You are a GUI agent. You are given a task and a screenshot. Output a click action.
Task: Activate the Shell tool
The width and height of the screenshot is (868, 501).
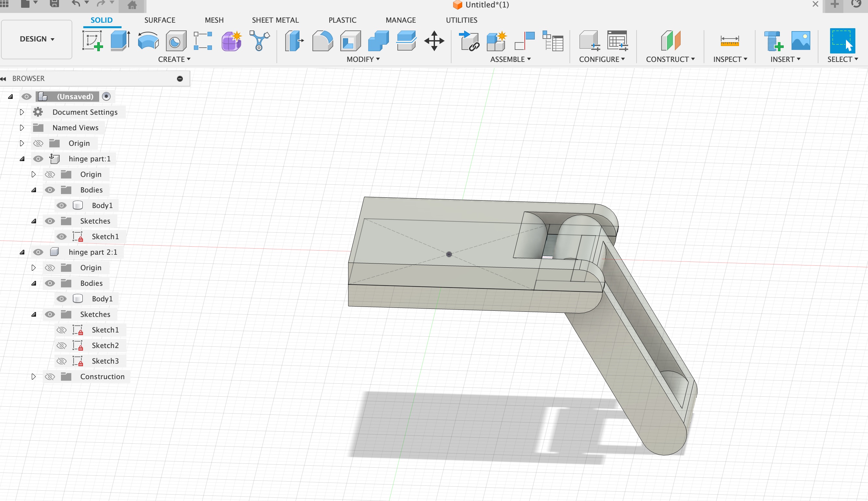pos(350,41)
